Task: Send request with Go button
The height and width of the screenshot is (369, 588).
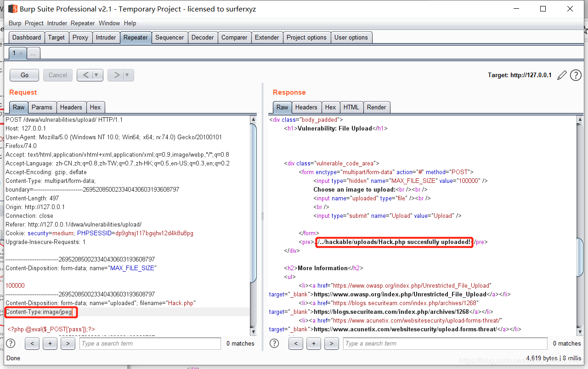Action: coord(24,75)
